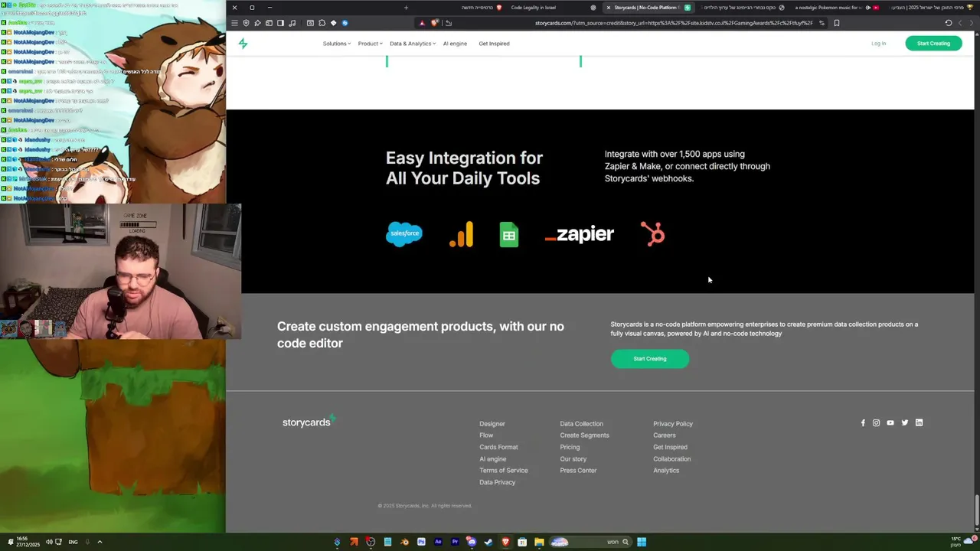Screen dimensions: 980x551
Task: Open Create Segments footer link
Action: [x=584, y=435]
